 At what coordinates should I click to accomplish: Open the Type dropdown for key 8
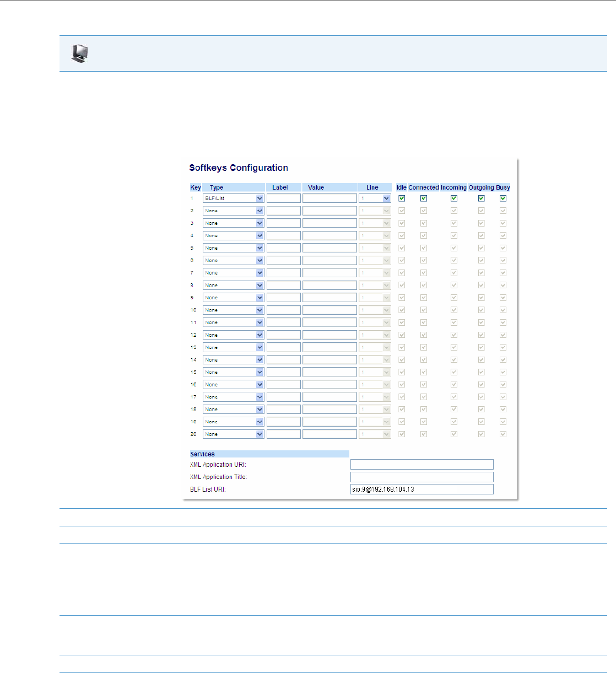[x=234, y=286]
